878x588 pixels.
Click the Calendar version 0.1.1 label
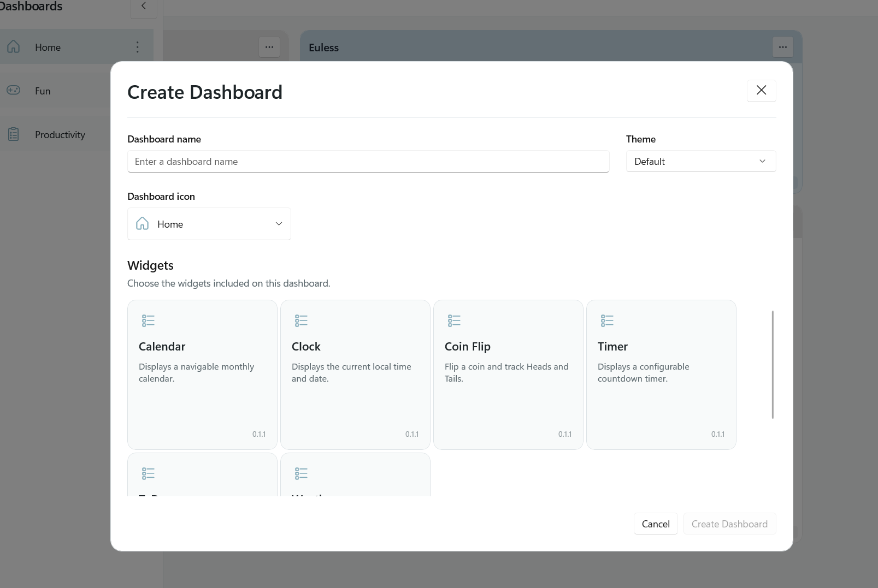pos(259,434)
